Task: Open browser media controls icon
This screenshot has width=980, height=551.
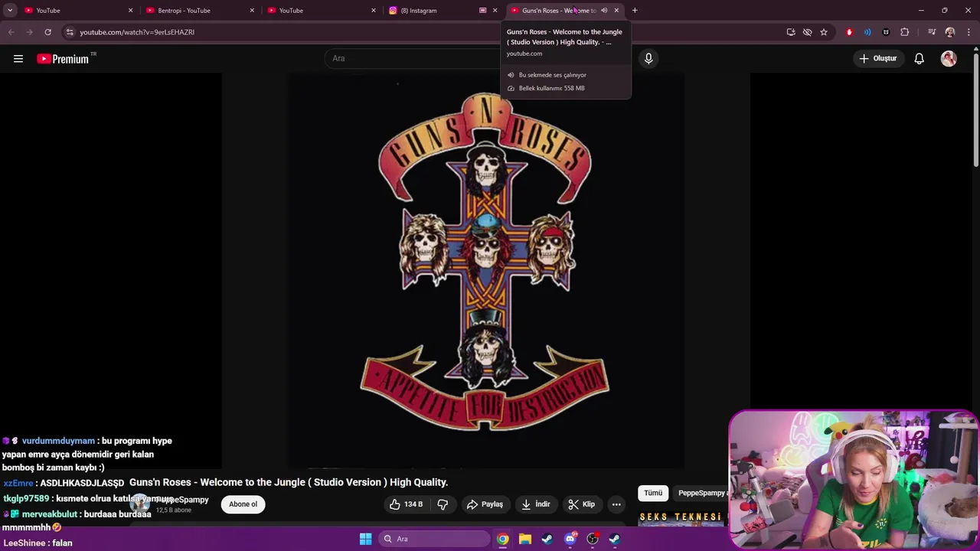Action: click(932, 32)
